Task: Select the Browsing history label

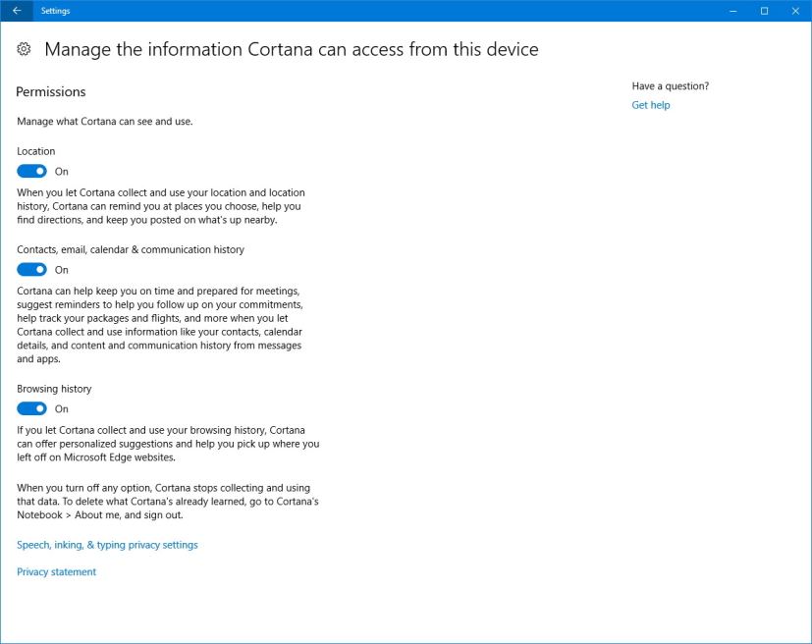Action: tap(54, 389)
